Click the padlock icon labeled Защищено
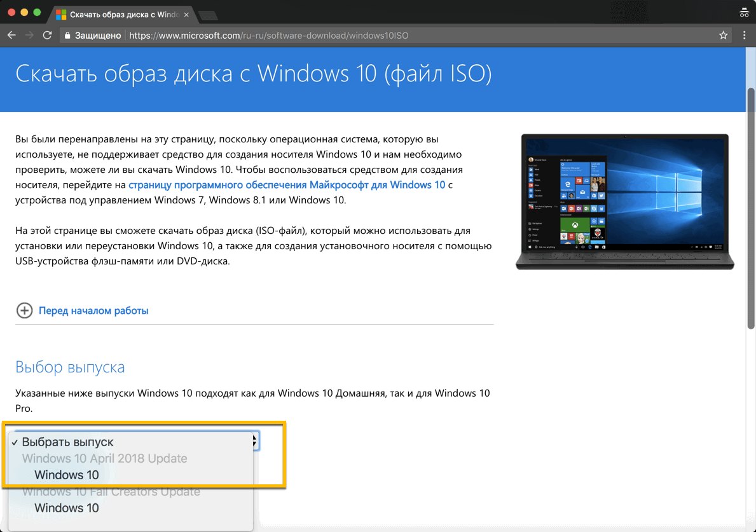 (67, 35)
